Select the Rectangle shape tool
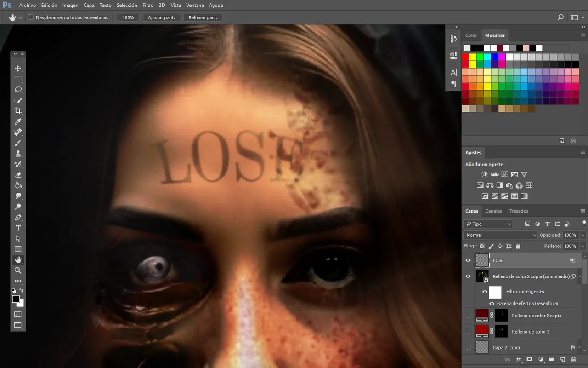This screenshot has height=368, width=588. coord(18,249)
